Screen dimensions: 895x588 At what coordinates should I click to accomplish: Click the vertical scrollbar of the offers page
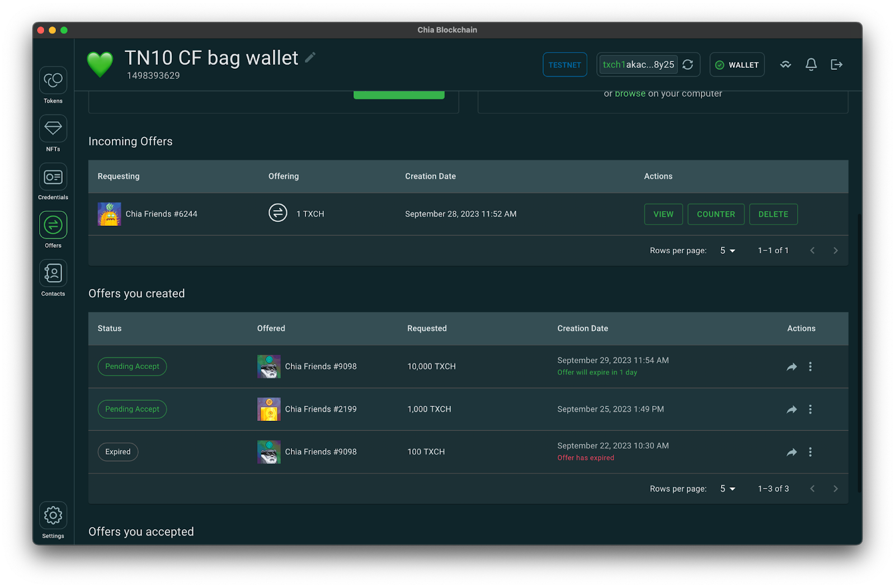tap(859, 352)
